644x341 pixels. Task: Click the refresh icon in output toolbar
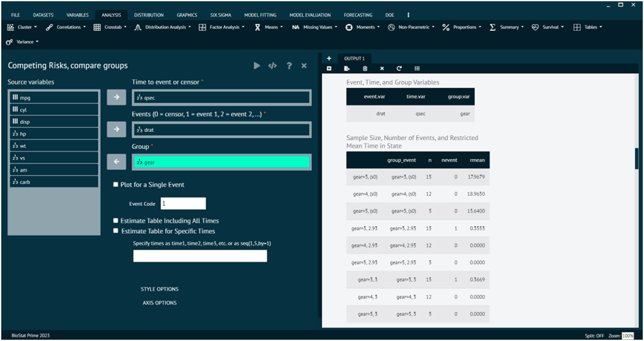pos(399,68)
